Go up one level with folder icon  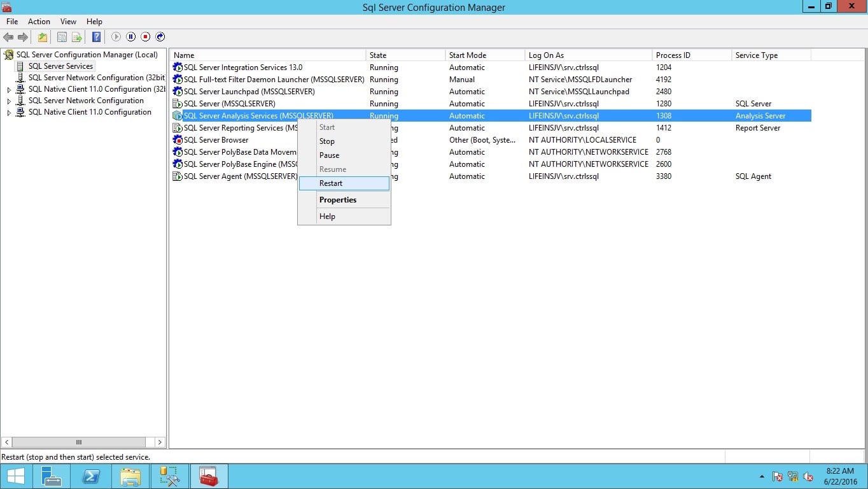(x=43, y=37)
